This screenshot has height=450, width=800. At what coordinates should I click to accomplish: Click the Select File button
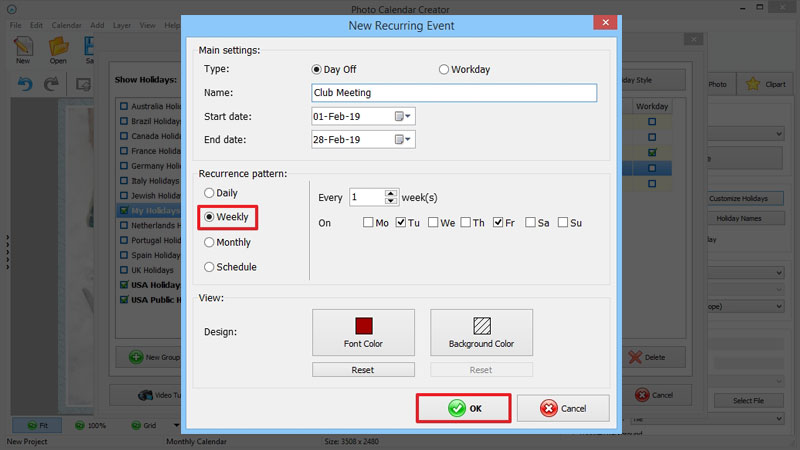748,401
